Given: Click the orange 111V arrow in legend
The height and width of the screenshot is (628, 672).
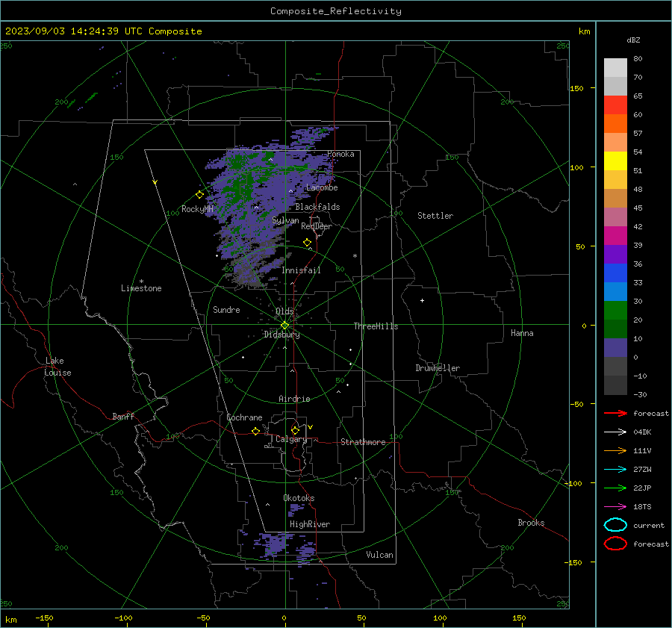Looking at the screenshot, I should pos(615,450).
